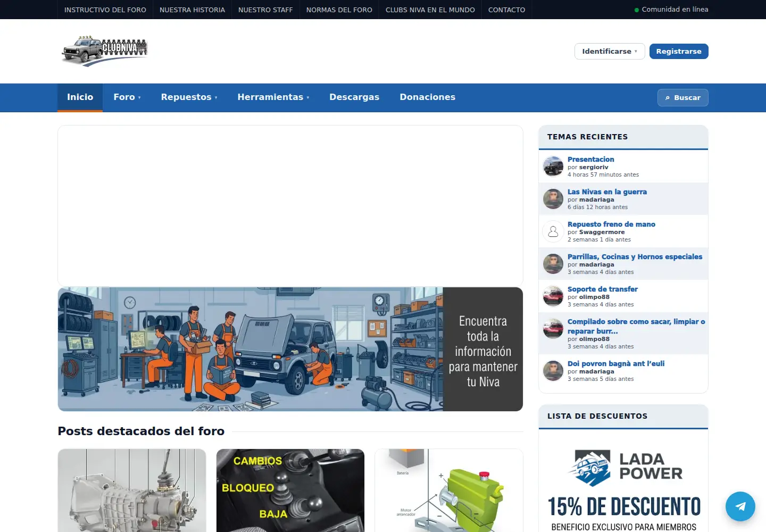The image size is (766, 532).
Task: Open Compilado sobre como sacar, limpiar topic
Action: [x=636, y=326]
